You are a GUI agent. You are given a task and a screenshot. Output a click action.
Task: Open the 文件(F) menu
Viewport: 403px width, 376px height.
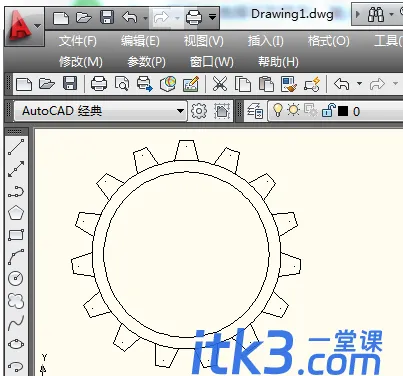tap(78, 41)
